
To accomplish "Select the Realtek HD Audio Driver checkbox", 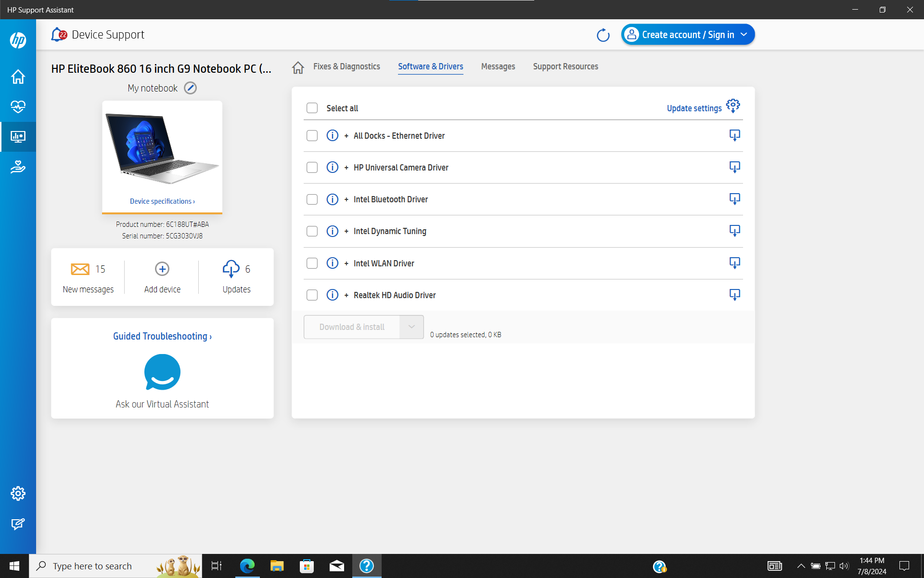I will pos(312,295).
